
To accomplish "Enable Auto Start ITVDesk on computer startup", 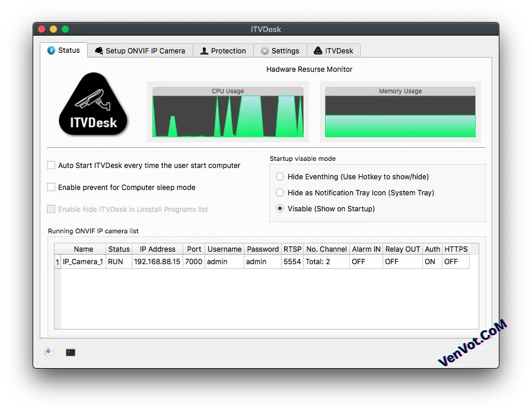I will click(51, 165).
